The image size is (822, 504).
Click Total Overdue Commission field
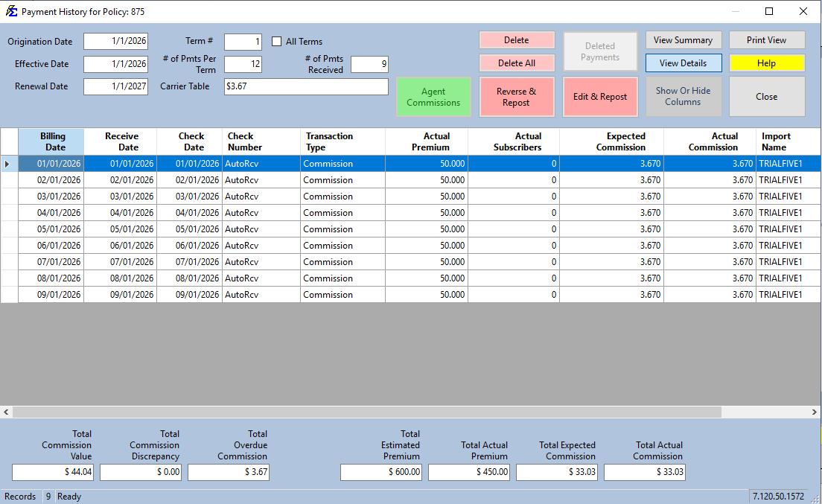tap(229, 472)
